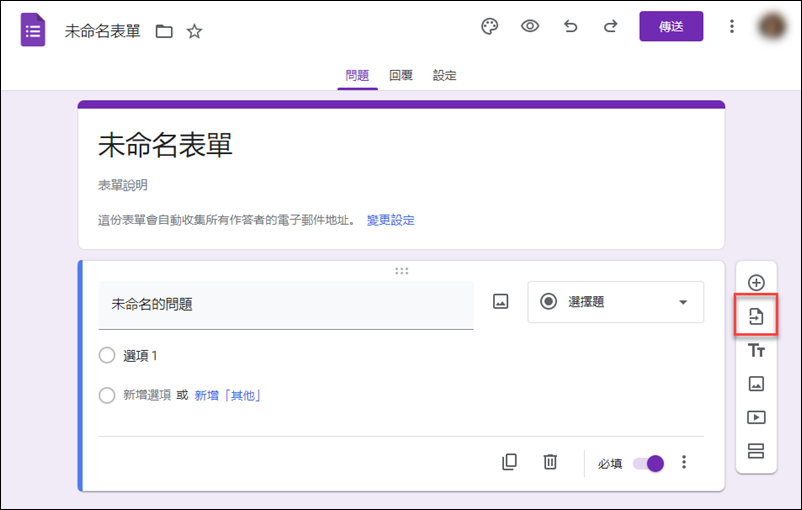Open the Google account avatar
Screen dimensions: 802x510
pyautogui.click(x=773, y=26)
